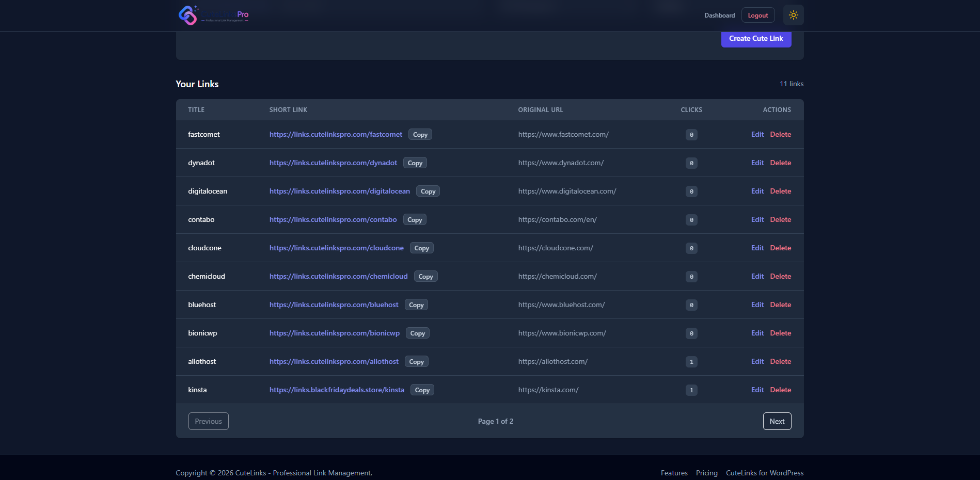
Task: Open the kinsta blackfridaydeals short link
Action: 337,390
